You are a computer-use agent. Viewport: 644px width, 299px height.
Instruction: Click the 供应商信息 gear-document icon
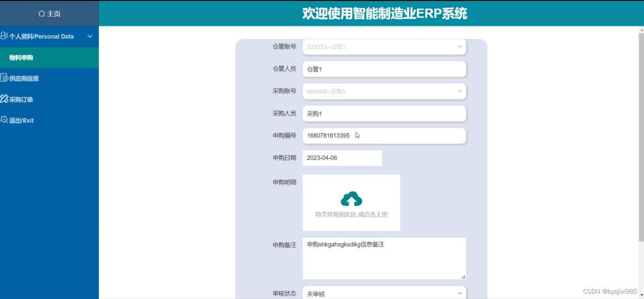pos(4,78)
